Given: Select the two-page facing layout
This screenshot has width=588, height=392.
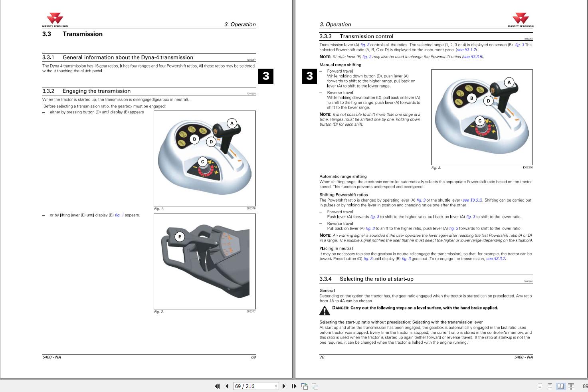Looking at the screenshot, I should pos(560,386).
